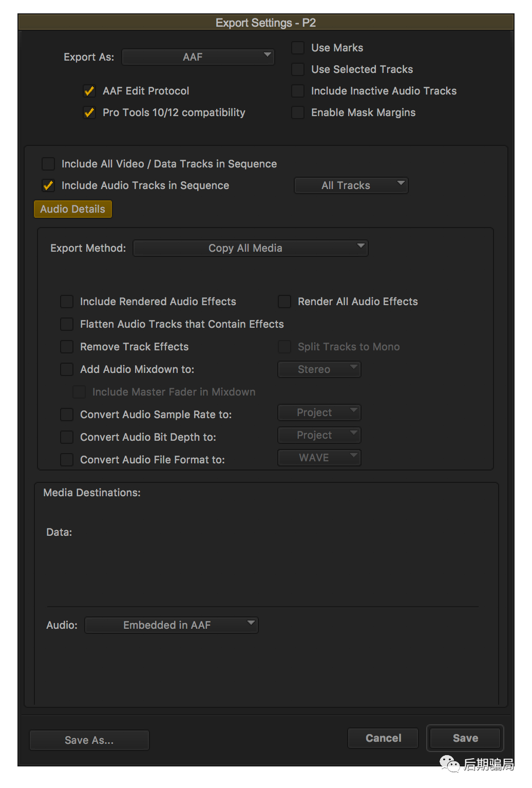Check Render All Audio Effects
Viewport: 532px width, 788px height.
point(284,302)
